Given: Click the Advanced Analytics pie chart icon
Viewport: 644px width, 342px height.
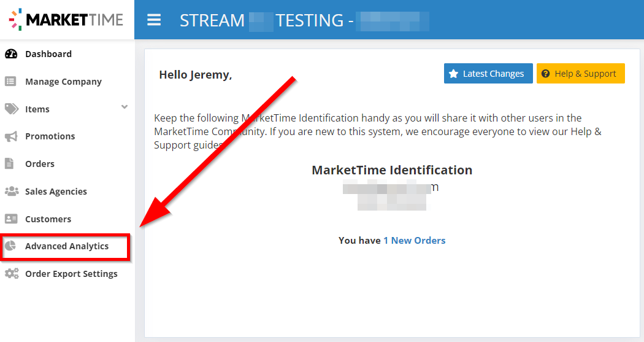Looking at the screenshot, I should point(10,246).
